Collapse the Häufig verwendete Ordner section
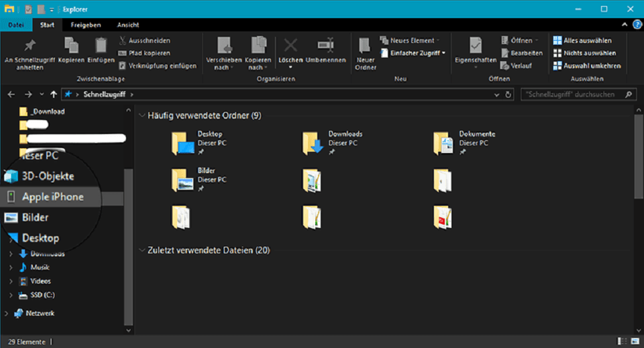 pos(142,116)
